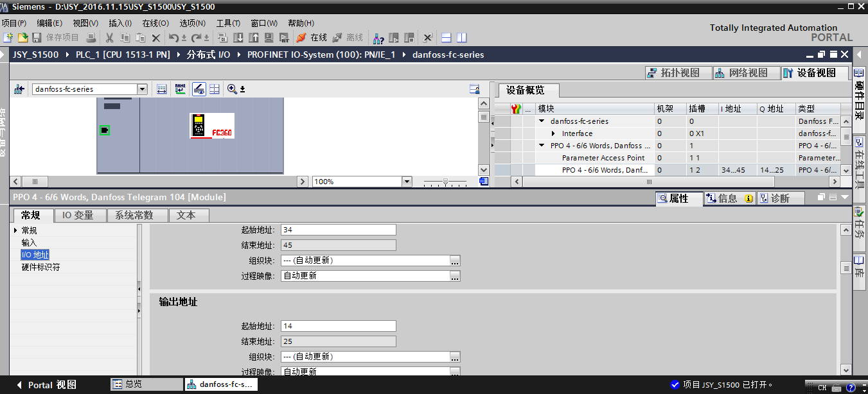Expand the General tree node in properties
Viewport: 868px width, 394px height.
coord(16,230)
